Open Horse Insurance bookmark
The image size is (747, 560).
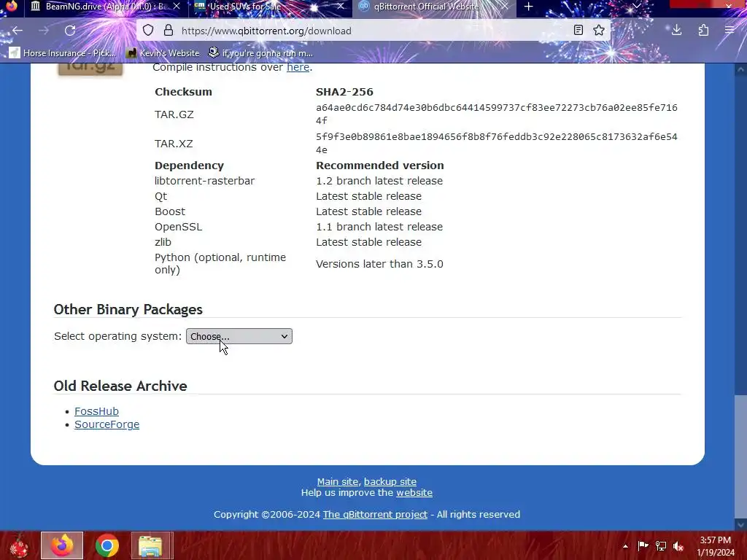[x=63, y=52]
